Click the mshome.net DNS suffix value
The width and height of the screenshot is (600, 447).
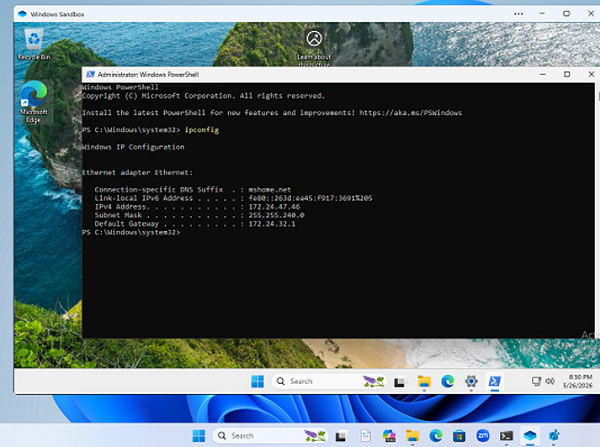click(270, 189)
